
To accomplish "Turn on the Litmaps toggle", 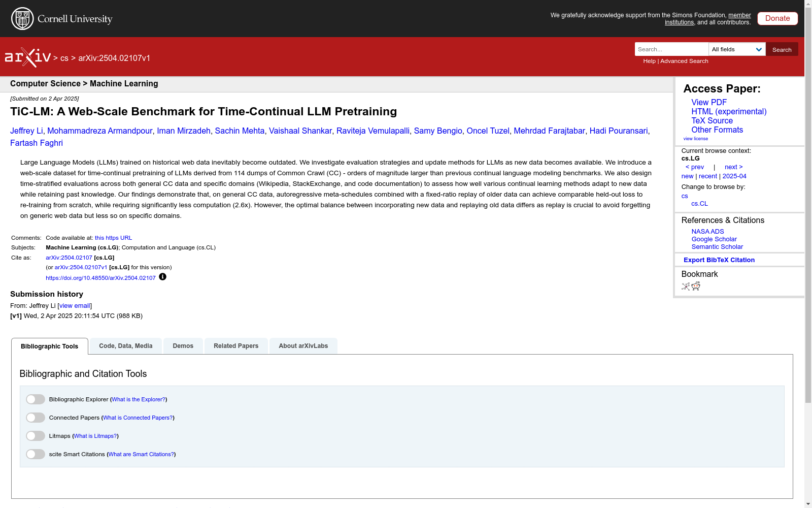I will (36, 436).
